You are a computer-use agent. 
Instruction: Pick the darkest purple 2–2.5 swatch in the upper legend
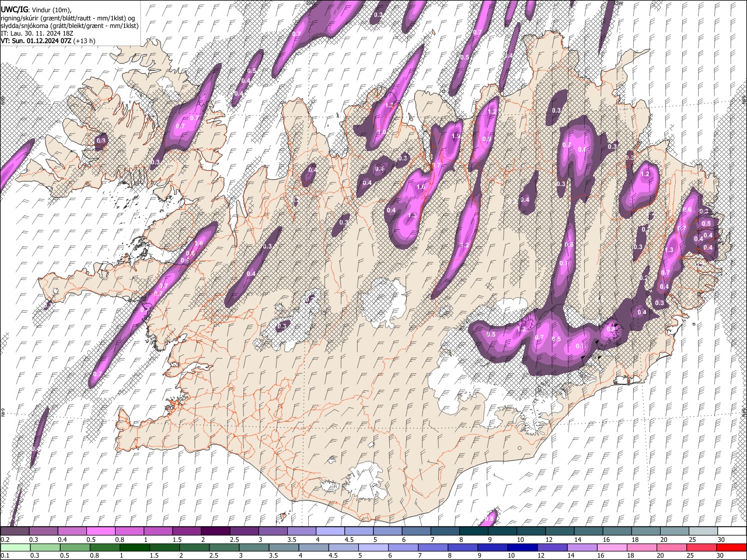[215, 531]
